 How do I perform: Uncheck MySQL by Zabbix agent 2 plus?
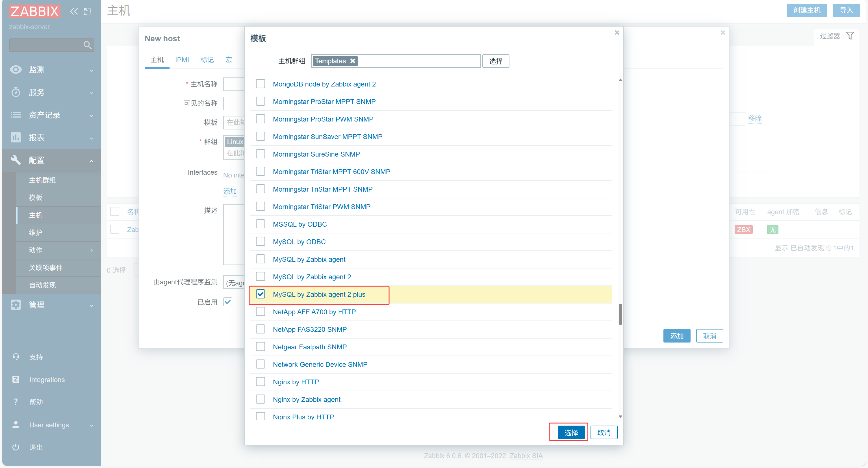pos(260,294)
